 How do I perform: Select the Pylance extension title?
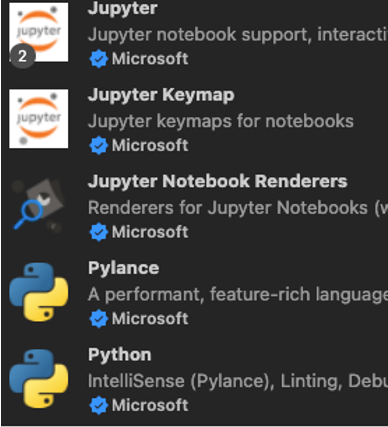pyautogui.click(x=124, y=269)
